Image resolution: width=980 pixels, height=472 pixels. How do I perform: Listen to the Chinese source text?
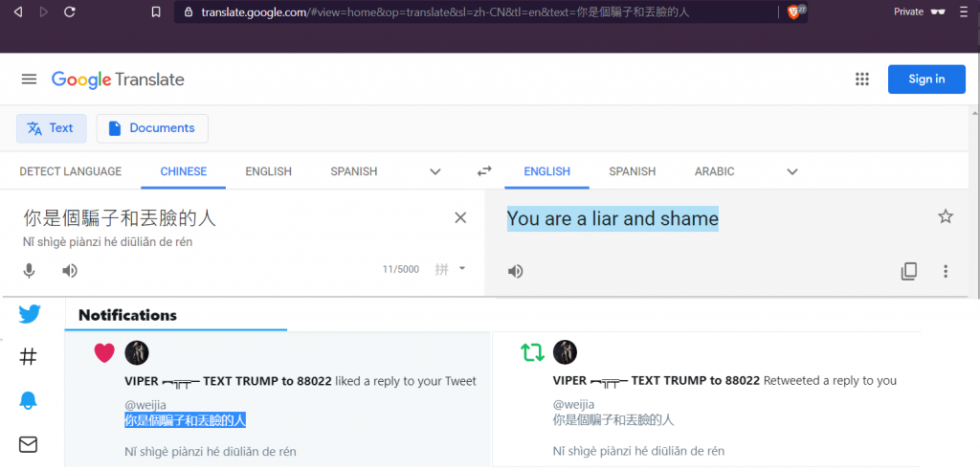click(70, 271)
